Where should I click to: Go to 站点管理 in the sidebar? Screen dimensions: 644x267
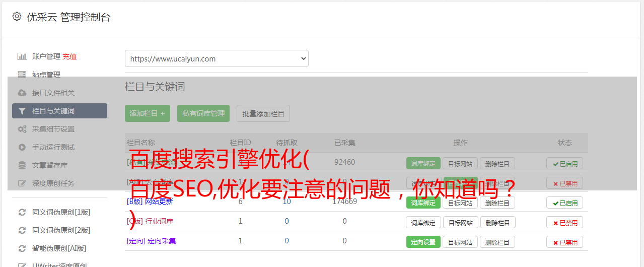[x=46, y=75]
